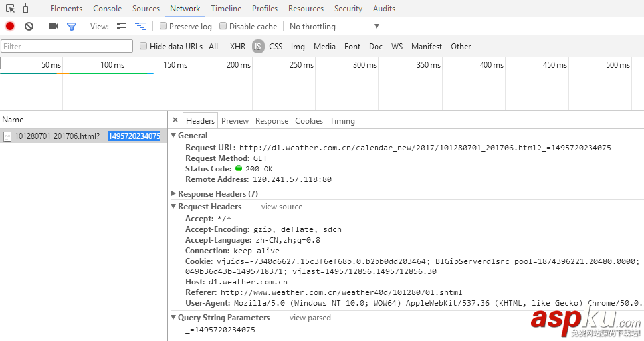Viewport: 644px width, 341px height.
Task: Click the Status Code 200 OK value
Action: click(259, 169)
